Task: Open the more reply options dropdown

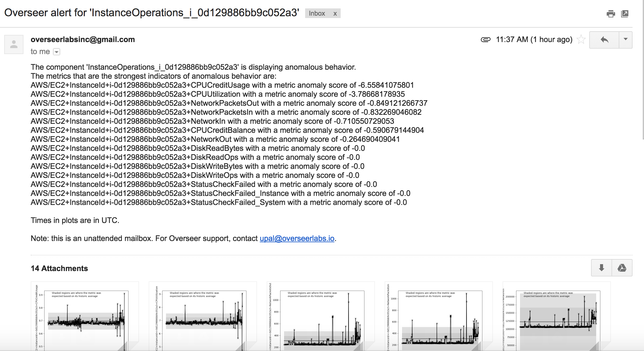Action: pos(626,40)
